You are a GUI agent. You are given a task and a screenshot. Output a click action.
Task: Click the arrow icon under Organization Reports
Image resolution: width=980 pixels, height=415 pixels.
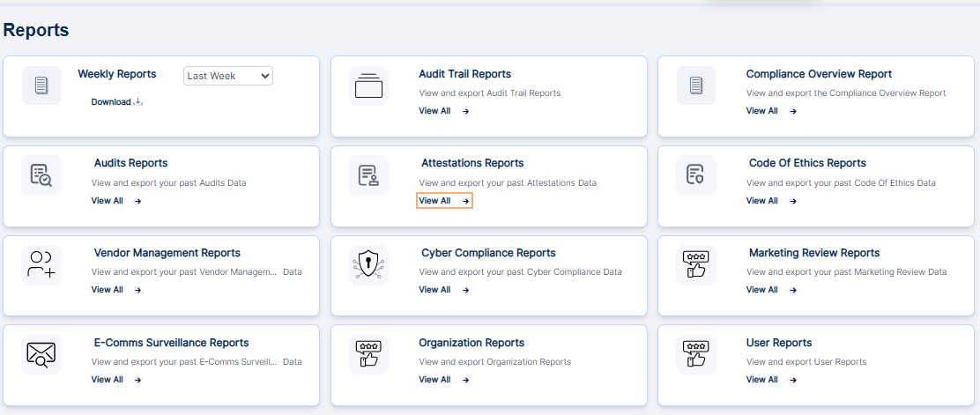pyautogui.click(x=465, y=380)
